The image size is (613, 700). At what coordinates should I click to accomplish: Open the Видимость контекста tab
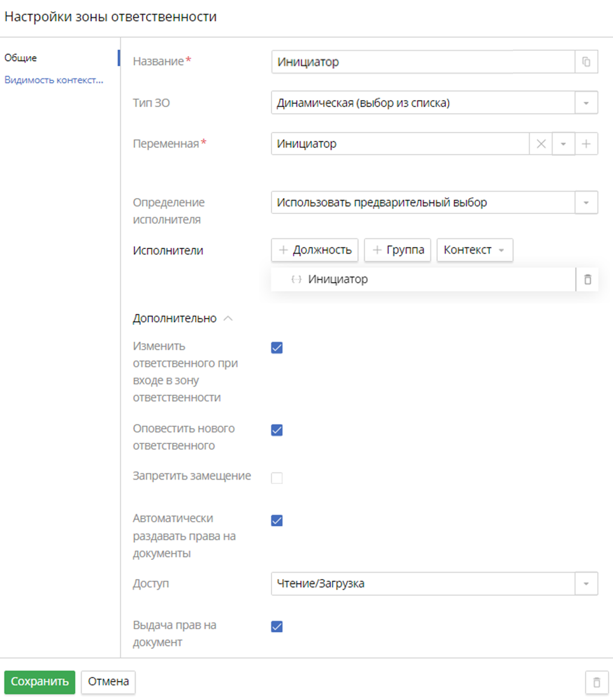pyautogui.click(x=54, y=80)
